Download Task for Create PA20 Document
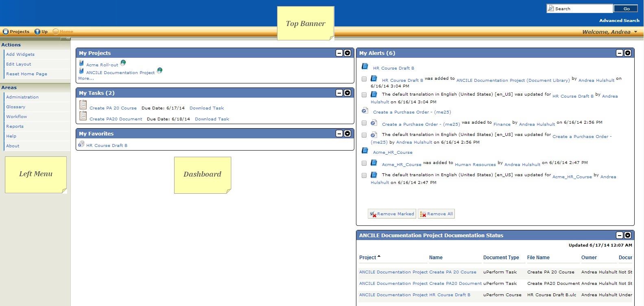644x306 pixels. (212, 119)
